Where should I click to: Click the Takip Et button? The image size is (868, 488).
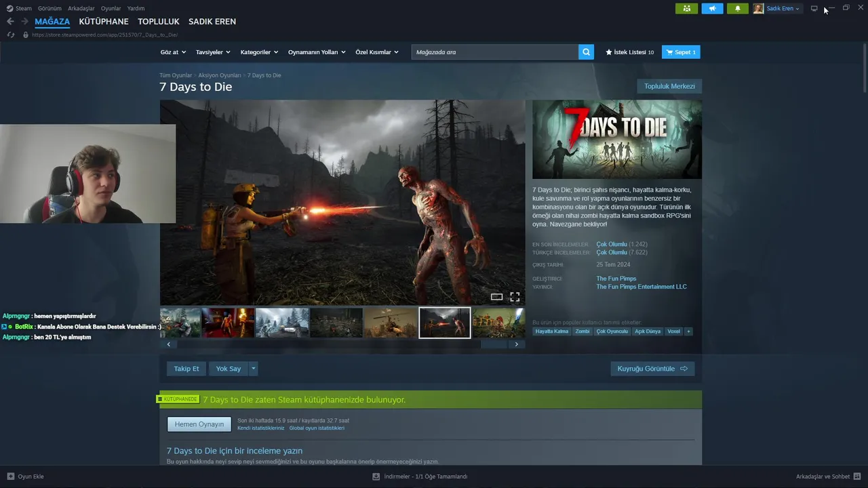186,369
